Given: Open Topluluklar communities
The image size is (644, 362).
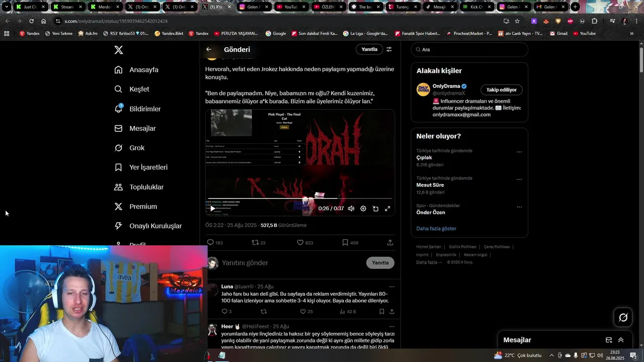Looking at the screenshot, I should pyautogui.click(x=139, y=187).
